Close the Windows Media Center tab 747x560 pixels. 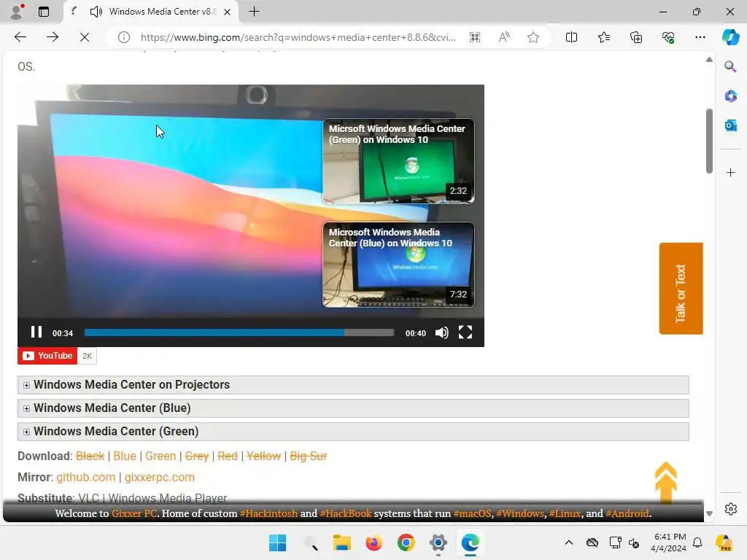coord(228,12)
